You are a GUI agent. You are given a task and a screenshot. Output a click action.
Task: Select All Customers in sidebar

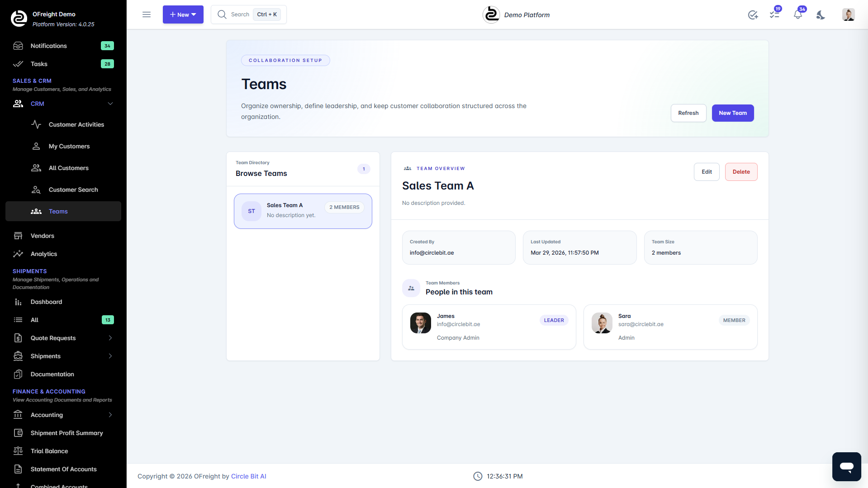tap(68, 168)
